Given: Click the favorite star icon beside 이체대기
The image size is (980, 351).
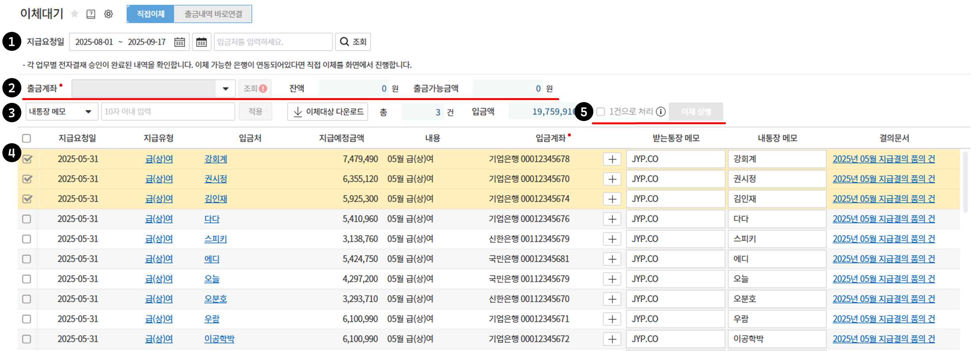Looking at the screenshot, I should [74, 14].
